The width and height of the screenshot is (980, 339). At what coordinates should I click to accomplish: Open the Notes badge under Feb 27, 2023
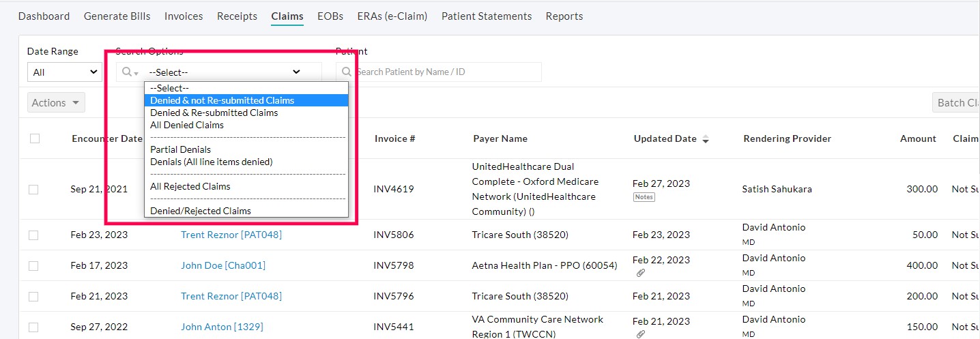click(x=644, y=197)
